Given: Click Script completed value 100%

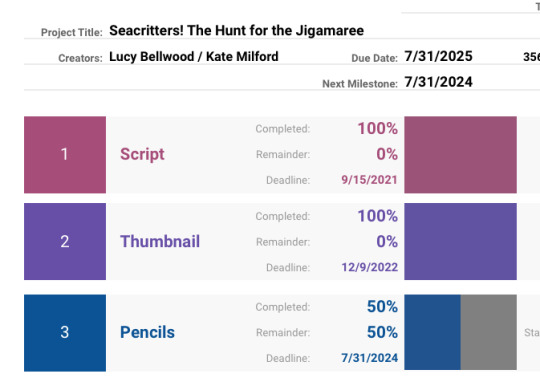Looking at the screenshot, I should pyautogui.click(x=378, y=128).
